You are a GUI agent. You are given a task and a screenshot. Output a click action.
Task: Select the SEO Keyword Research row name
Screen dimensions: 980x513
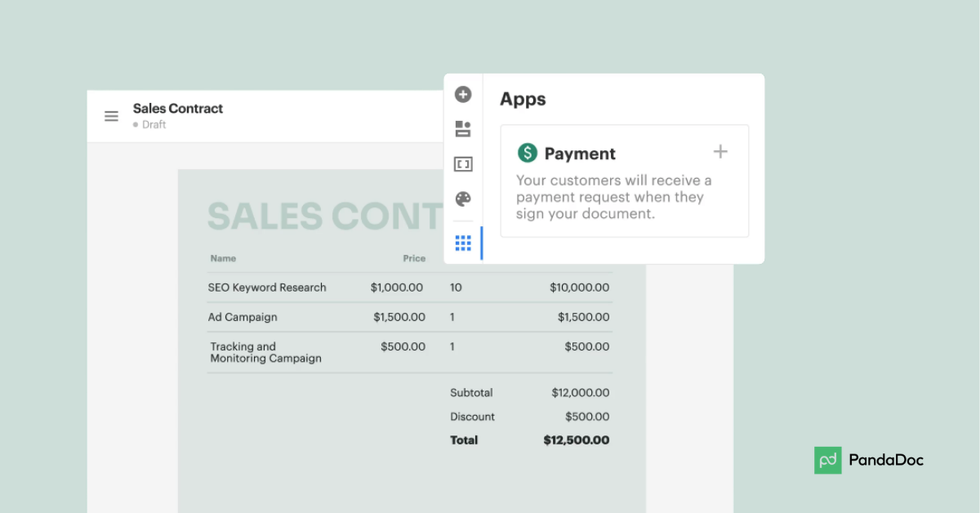click(x=267, y=288)
